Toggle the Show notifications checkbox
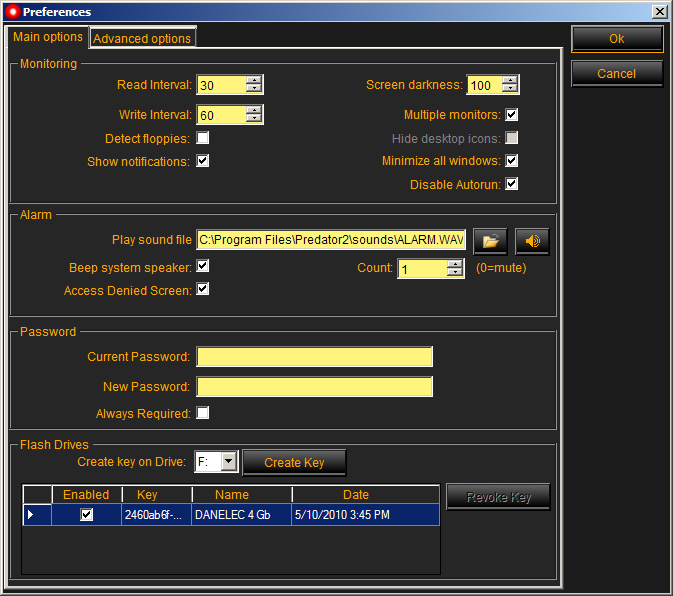This screenshot has height=596, width=673. [203, 161]
